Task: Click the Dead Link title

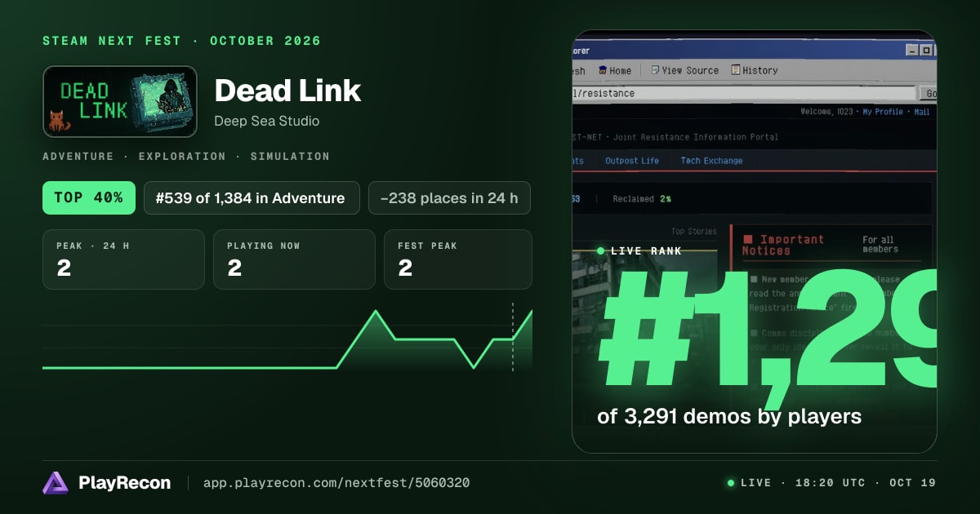Action: click(287, 91)
